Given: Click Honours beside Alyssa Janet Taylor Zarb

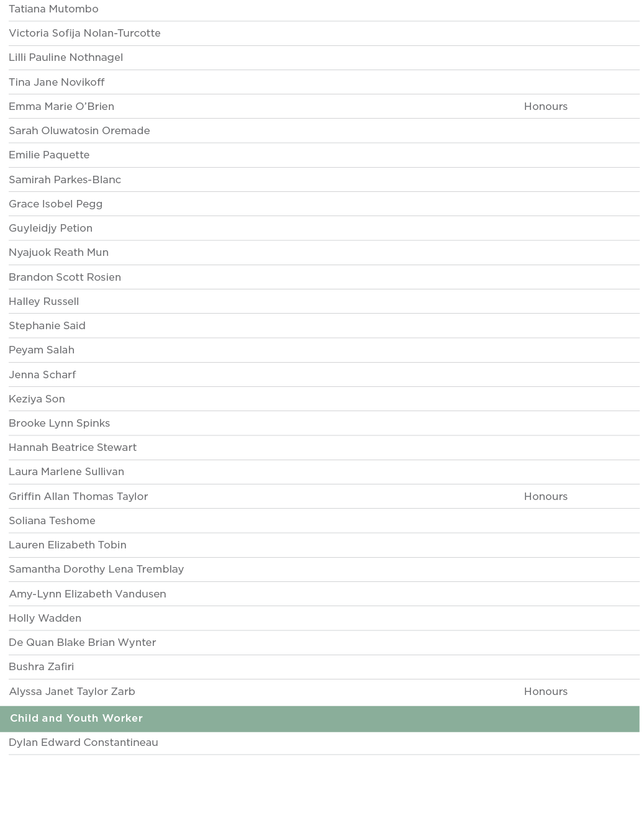Looking at the screenshot, I should click(x=545, y=692).
